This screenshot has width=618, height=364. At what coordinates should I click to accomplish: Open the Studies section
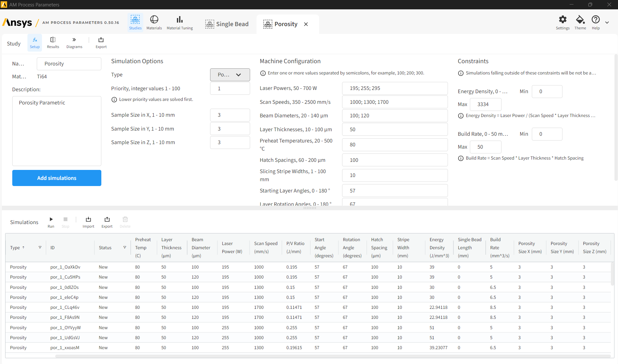tap(135, 22)
